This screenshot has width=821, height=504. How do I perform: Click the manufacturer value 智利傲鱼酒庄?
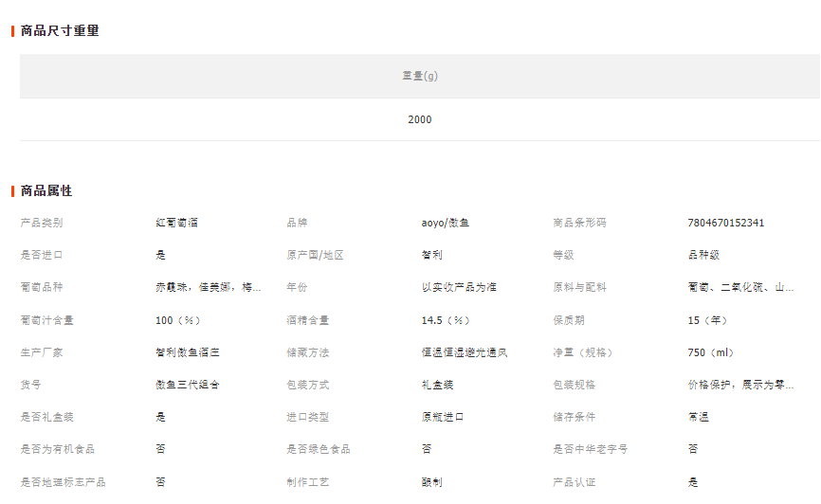(x=188, y=352)
